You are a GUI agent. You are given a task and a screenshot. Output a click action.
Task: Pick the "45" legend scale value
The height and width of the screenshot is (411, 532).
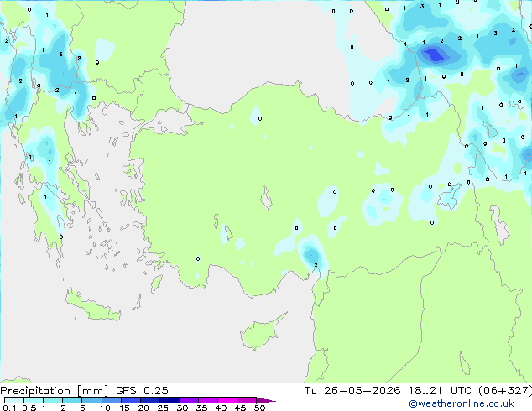(240, 408)
